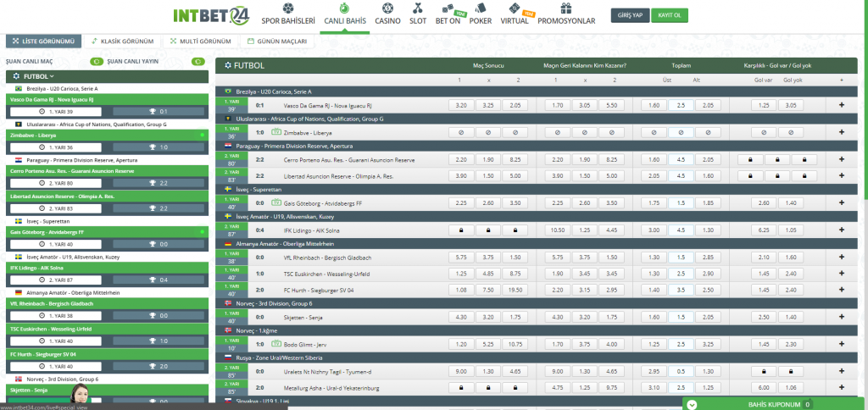Image resolution: width=868 pixels, height=410 pixels.
Task: Expand more bets for Zimbabve - Liberya
Action: tap(842, 132)
